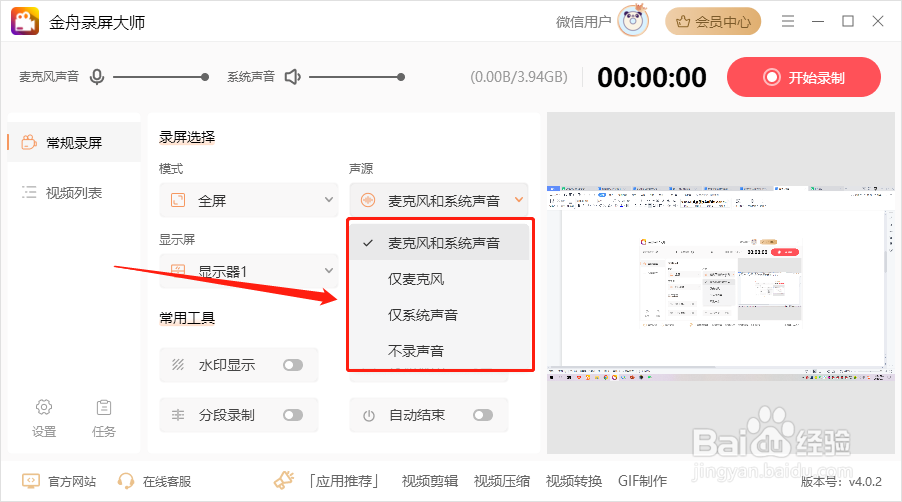The image size is (902, 502).
Task: Click the fullscreen mode icon
Action: pos(178,200)
